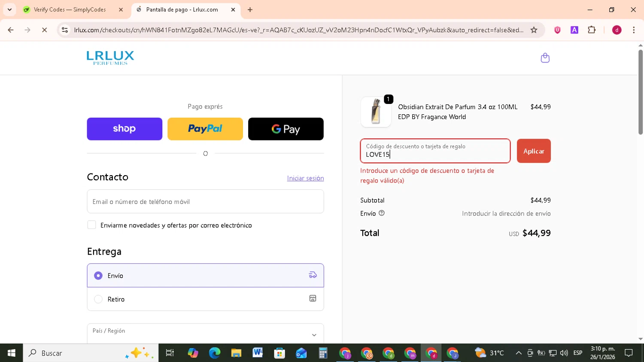644x362 pixels.
Task: Open Windows Start menu
Action: point(12,353)
